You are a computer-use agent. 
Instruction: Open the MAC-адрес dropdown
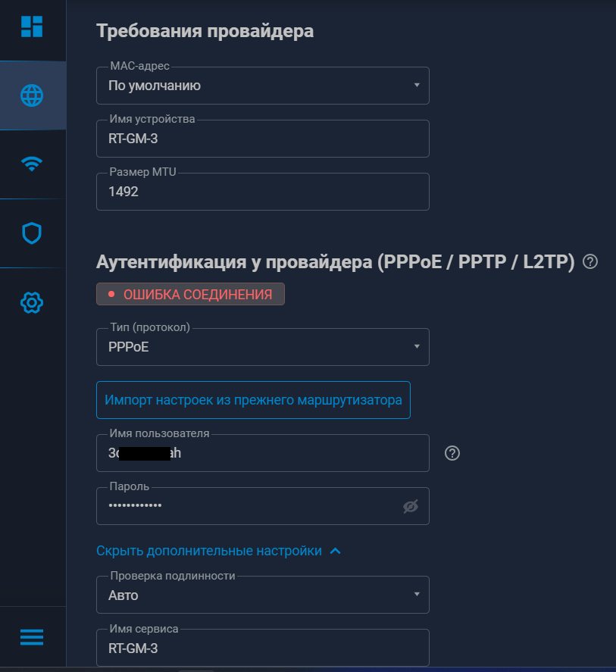point(263,86)
